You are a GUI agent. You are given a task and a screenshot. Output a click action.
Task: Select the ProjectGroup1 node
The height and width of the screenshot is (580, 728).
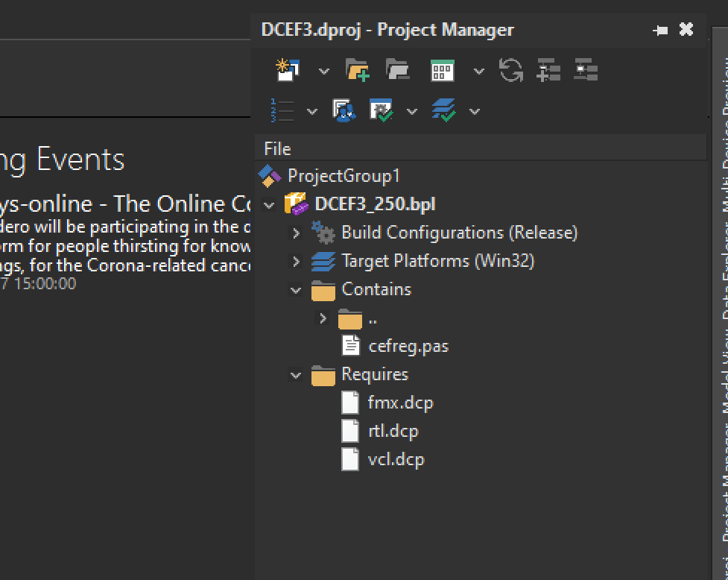coord(344,176)
